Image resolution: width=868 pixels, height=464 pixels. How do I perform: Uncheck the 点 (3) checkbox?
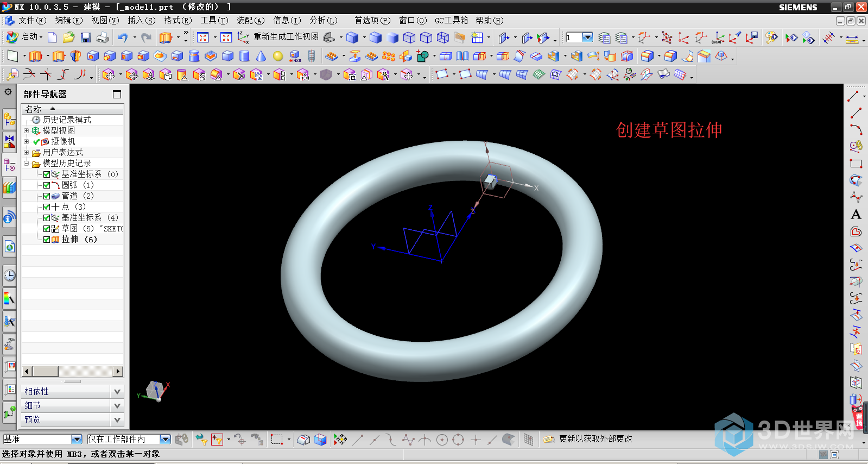point(47,207)
